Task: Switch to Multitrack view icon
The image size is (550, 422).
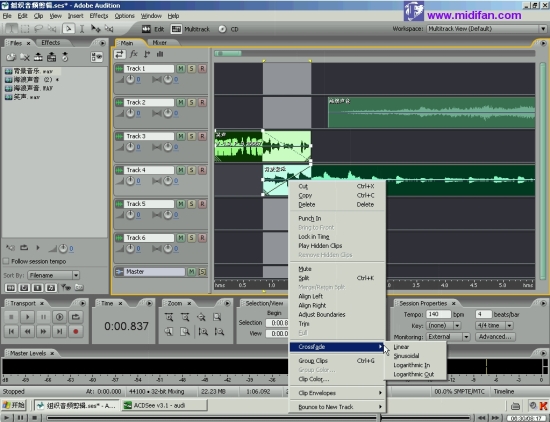Action: (x=176, y=29)
